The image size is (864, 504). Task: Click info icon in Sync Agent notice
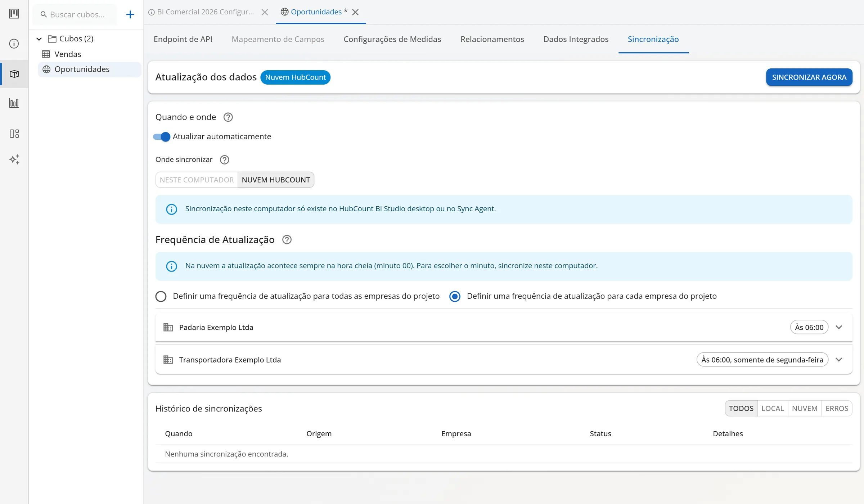171,209
